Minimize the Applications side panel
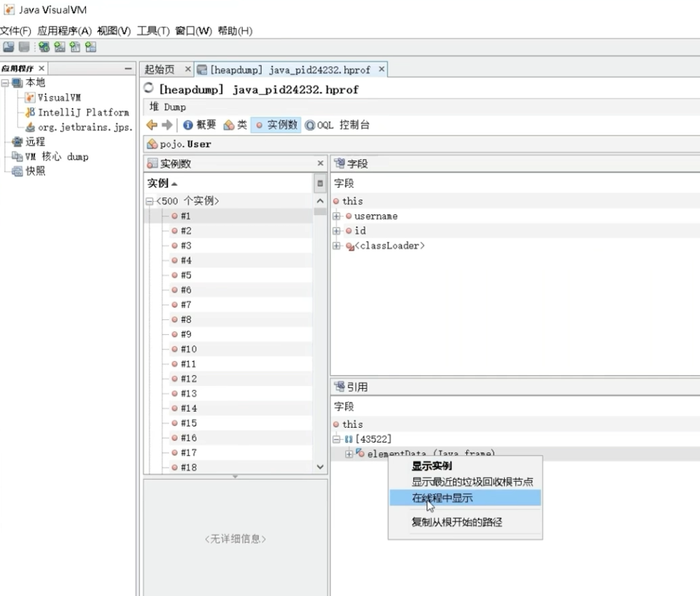The image size is (700, 596). [128, 69]
